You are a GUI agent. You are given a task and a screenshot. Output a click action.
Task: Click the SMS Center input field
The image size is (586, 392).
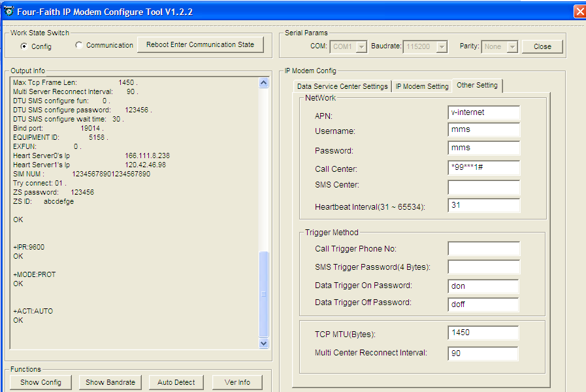click(x=483, y=188)
